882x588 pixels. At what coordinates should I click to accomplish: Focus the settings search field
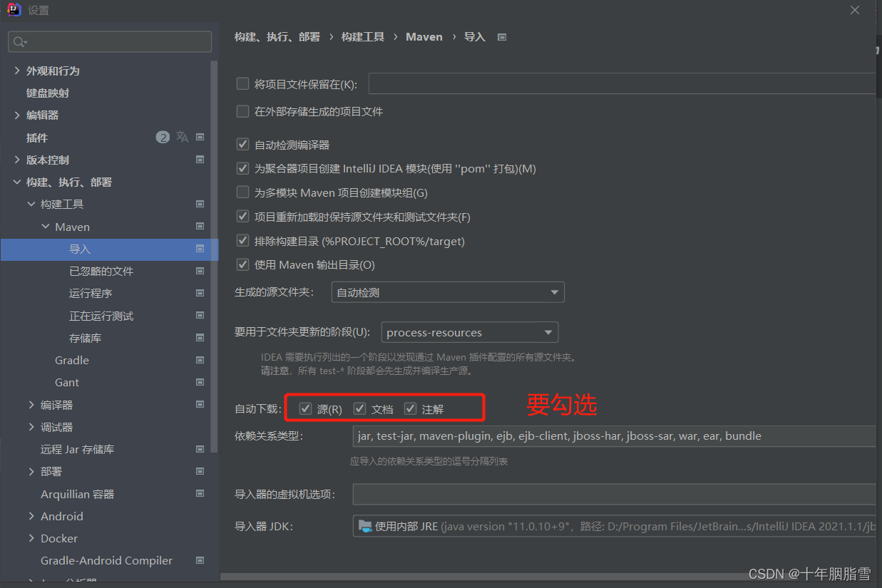tap(110, 42)
